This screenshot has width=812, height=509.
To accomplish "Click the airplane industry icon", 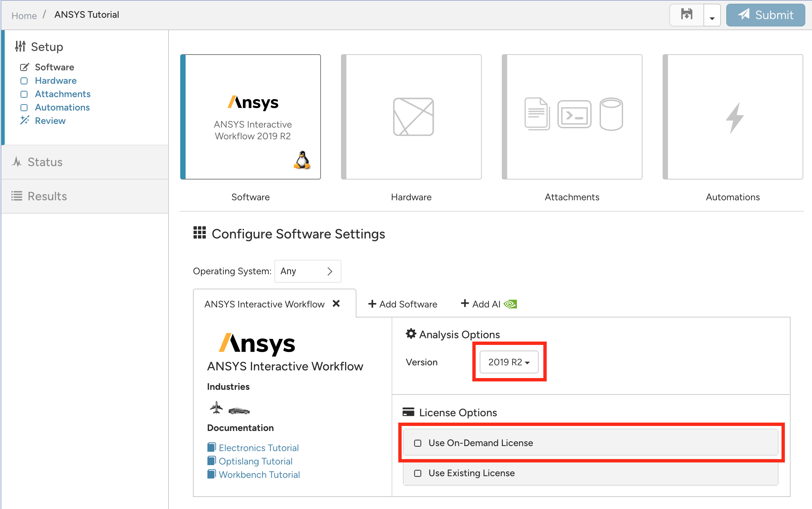I will pyautogui.click(x=216, y=408).
